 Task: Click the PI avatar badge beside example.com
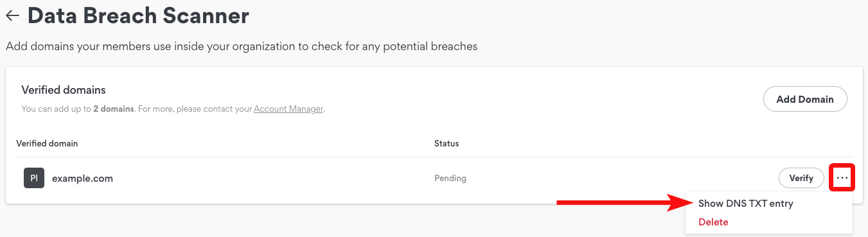(34, 178)
